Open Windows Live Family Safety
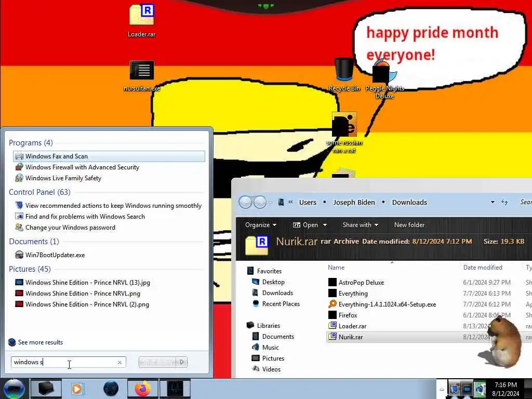Screen dimensions: 532x399 click(x=109, y=178)
